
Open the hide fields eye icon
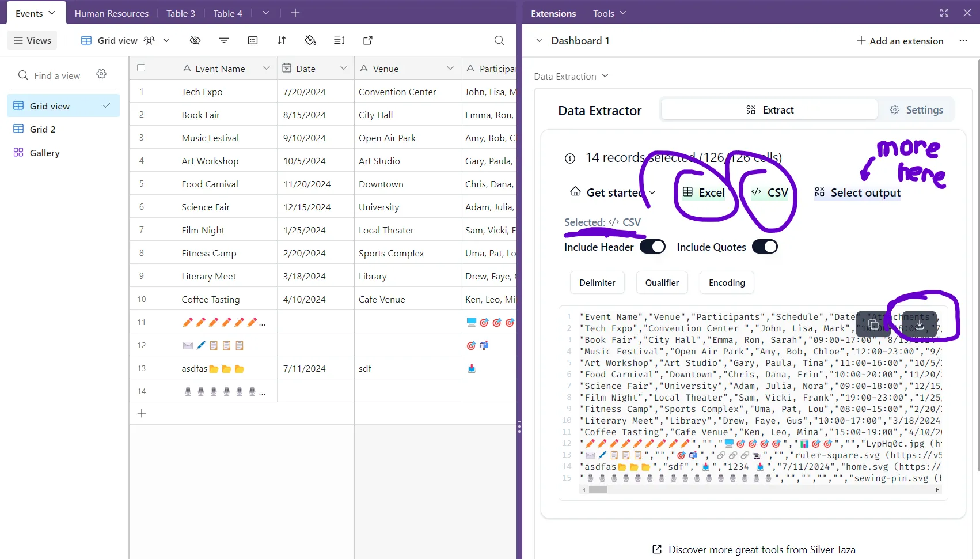195,40
